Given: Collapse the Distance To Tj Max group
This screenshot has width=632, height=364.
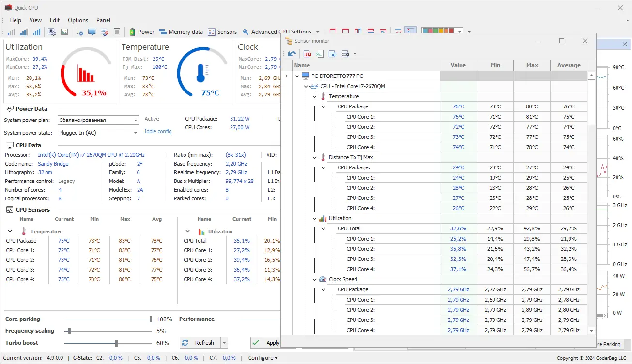Looking at the screenshot, I should pyautogui.click(x=315, y=157).
